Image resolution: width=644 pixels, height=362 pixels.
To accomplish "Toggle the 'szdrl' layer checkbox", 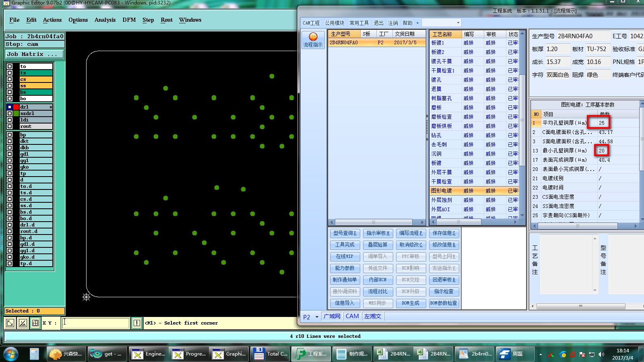I will (10, 113).
